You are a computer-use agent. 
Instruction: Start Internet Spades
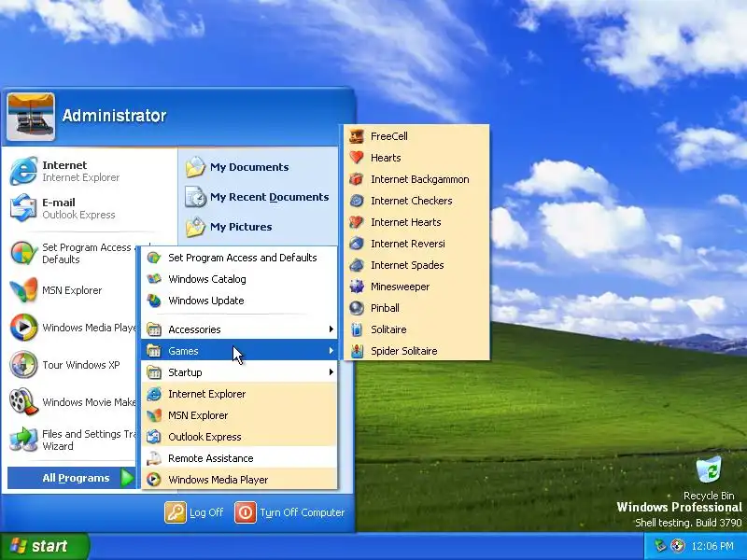click(x=416, y=265)
